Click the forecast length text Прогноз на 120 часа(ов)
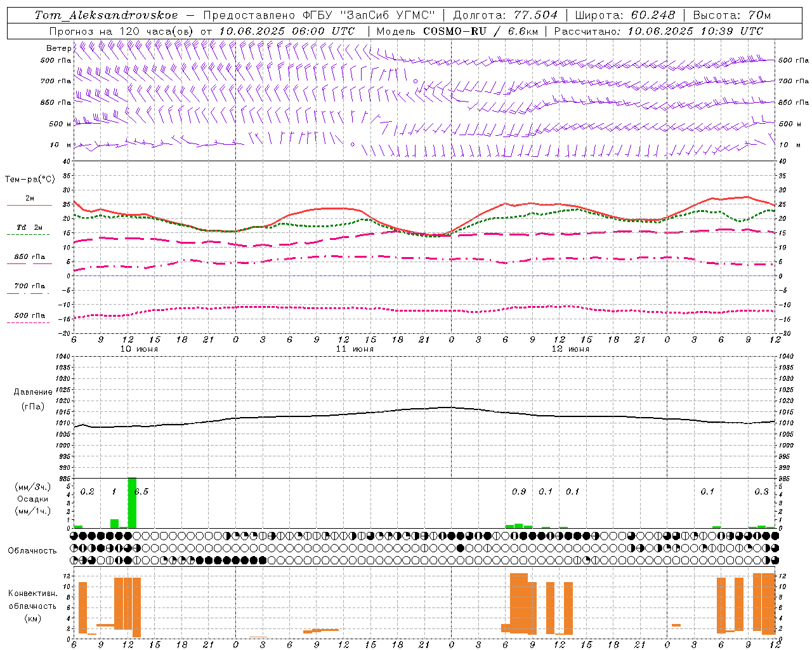Viewport: 812px width, 650px height. coord(122,31)
